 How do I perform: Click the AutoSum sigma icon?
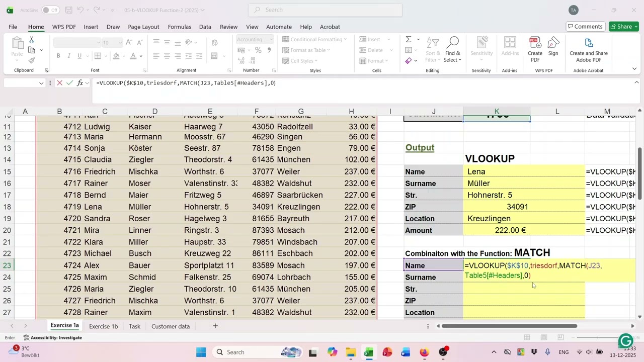pos(409,39)
